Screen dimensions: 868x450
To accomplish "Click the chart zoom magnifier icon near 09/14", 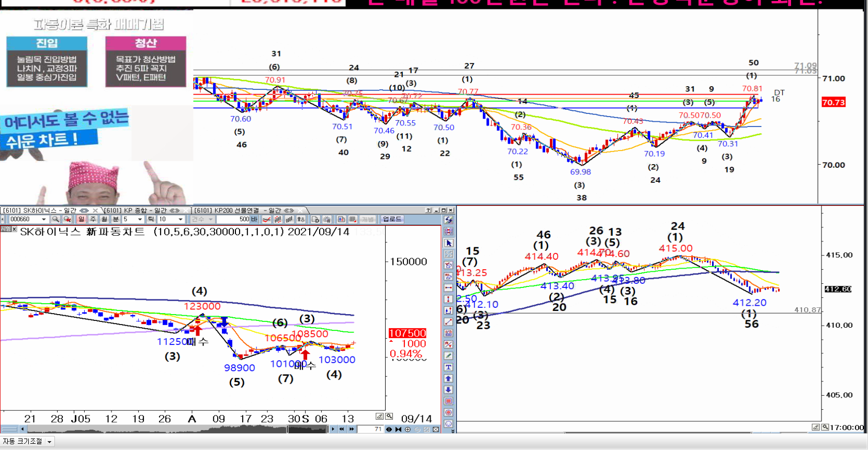I will tap(389, 417).
